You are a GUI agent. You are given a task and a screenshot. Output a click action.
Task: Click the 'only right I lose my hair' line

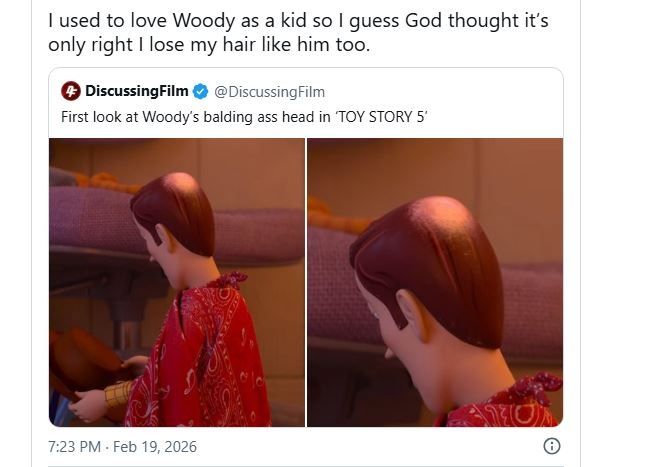(x=209, y=45)
